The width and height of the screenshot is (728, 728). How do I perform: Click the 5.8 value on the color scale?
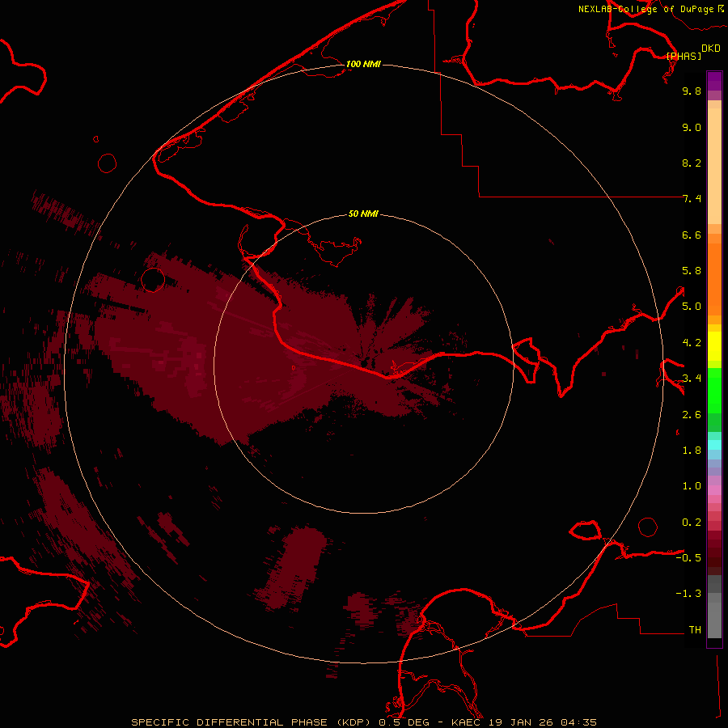[x=692, y=271]
